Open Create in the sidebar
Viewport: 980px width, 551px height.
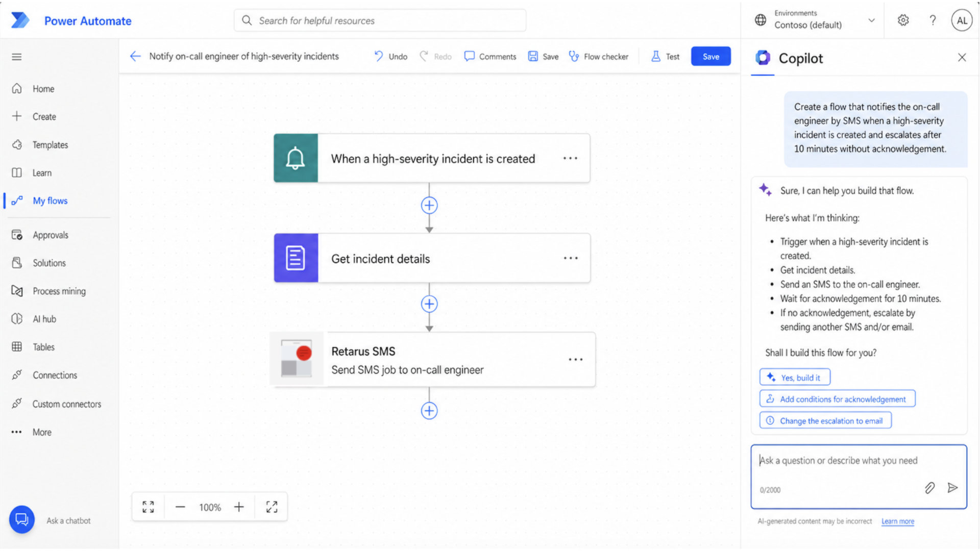point(44,116)
